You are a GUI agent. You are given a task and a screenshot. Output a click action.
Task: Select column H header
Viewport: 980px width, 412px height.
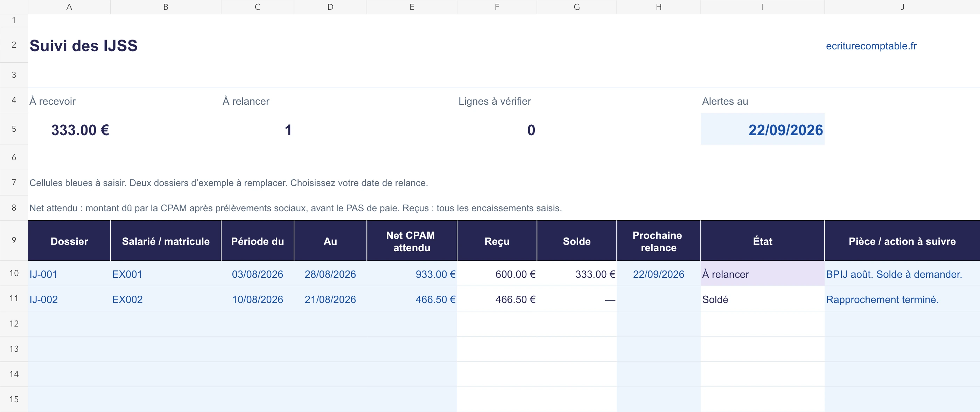[659, 7]
